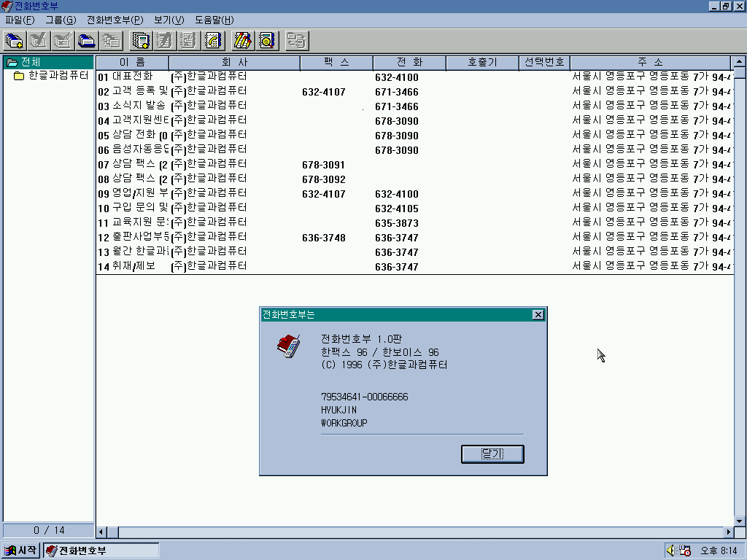Close the 전화번호부는 dialog with X
This screenshot has width=747, height=560.
tap(538, 315)
